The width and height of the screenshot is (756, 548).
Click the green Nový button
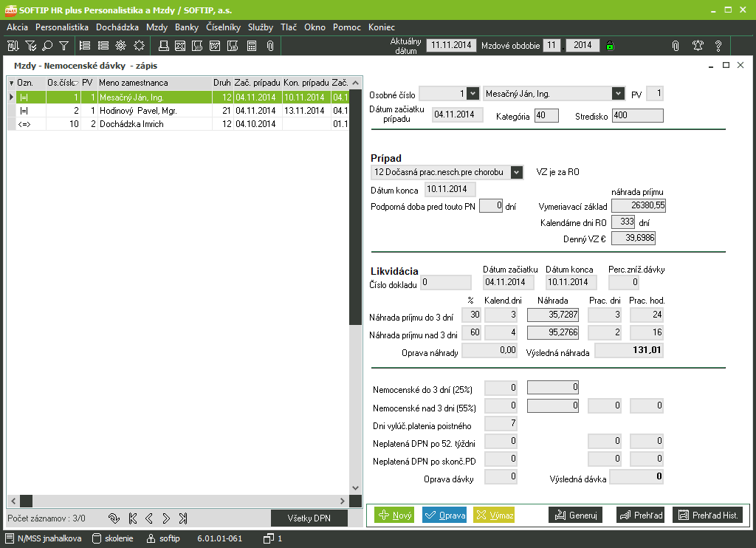[x=394, y=515]
